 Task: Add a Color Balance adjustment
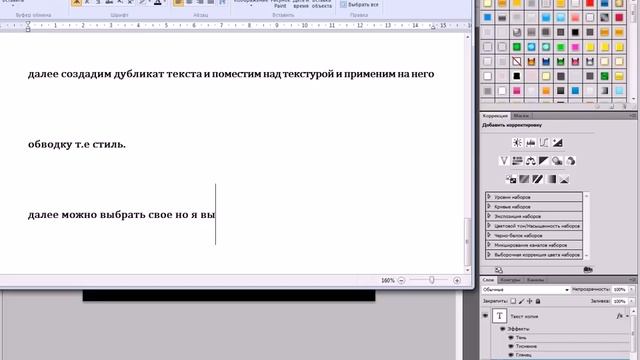(531, 161)
